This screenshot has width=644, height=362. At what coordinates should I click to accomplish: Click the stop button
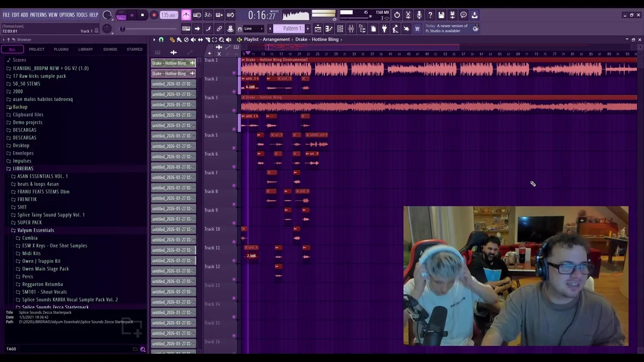tap(142, 15)
